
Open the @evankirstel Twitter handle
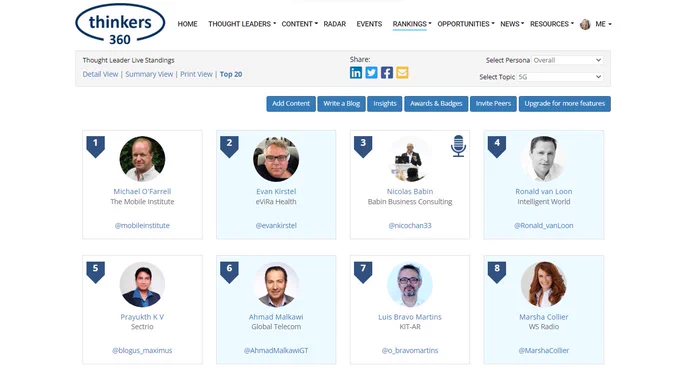tap(276, 226)
